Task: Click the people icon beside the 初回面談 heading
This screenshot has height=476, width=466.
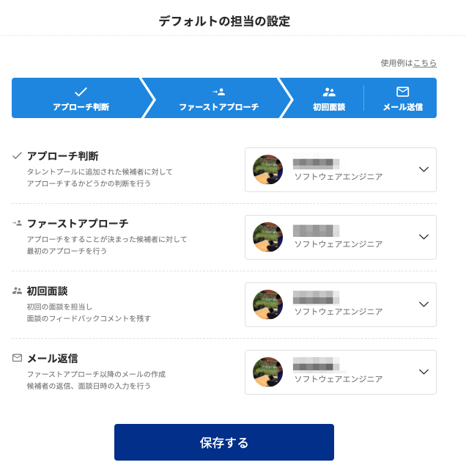Action: coord(17,290)
